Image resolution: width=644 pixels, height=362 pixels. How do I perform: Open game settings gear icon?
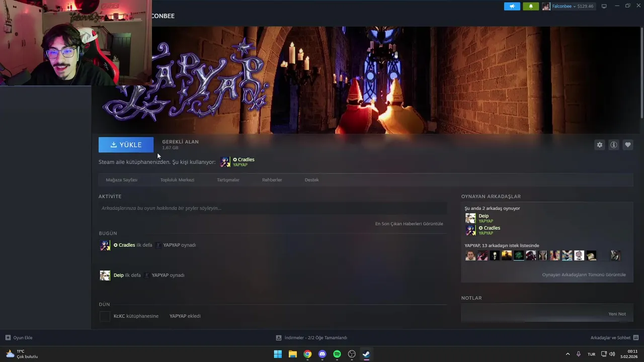click(599, 145)
